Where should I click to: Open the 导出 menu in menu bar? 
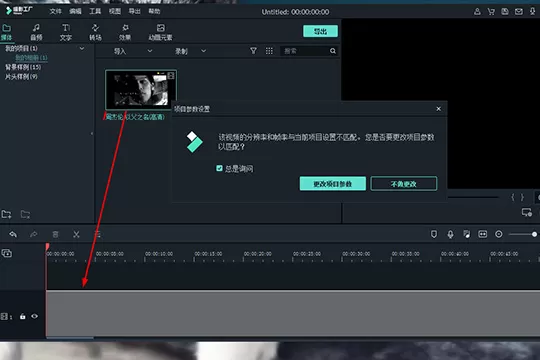click(134, 11)
